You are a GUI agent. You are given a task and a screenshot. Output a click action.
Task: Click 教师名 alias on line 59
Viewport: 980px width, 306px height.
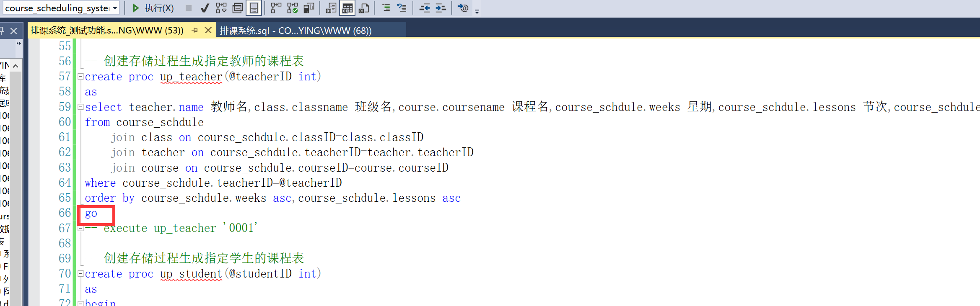click(x=229, y=107)
